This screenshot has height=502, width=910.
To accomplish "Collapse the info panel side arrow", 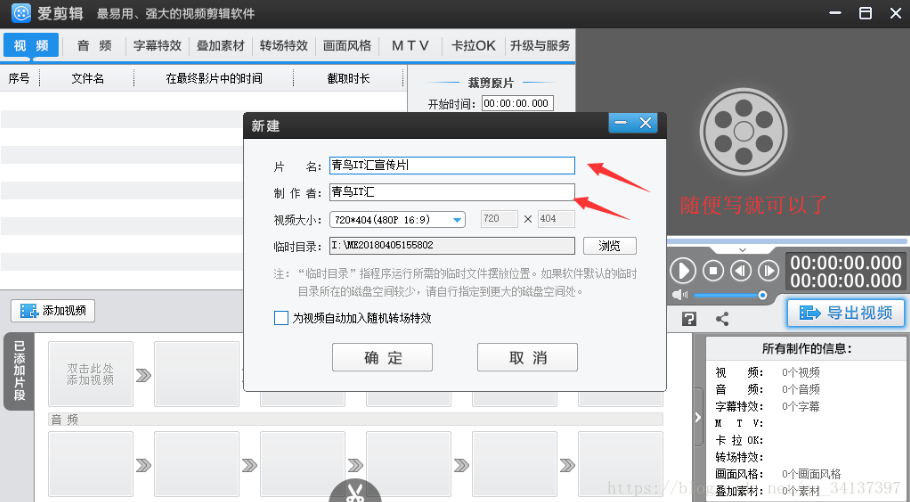I will 698,417.
